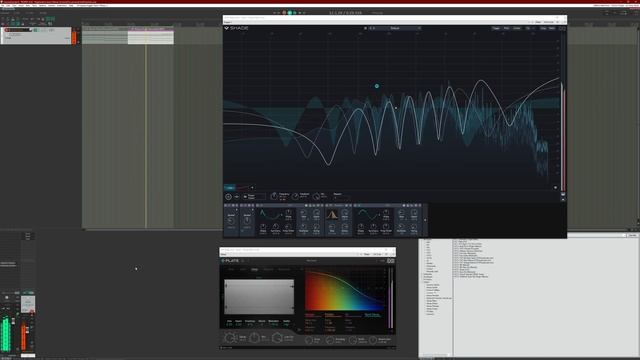Select the teal band tab under Plate spectrum
This screenshot has height=360, width=640.
point(372,315)
